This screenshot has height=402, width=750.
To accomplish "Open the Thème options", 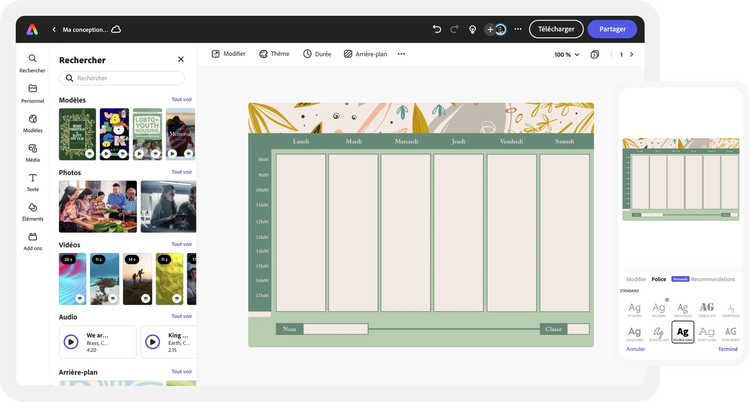I will [x=274, y=54].
